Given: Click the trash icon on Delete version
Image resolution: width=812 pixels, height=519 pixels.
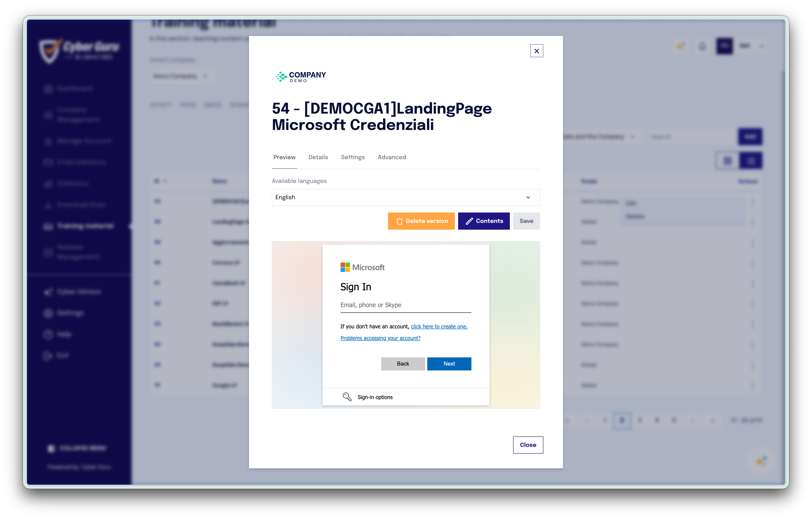Looking at the screenshot, I should click(399, 221).
